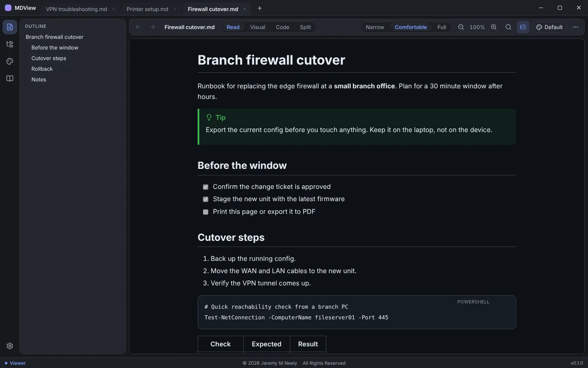Close the VPN troubleshooting.md tab
The image size is (588, 368).
click(114, 9)
